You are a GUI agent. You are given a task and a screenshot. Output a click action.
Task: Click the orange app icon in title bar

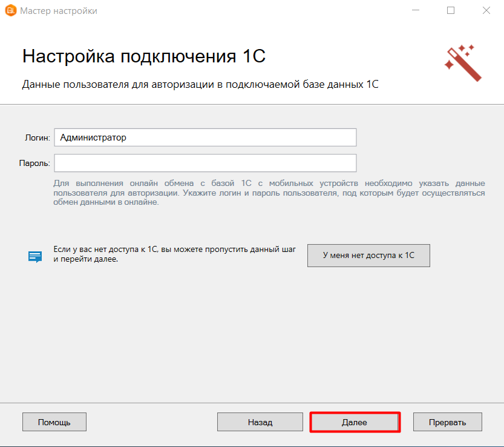pos(10,11)
